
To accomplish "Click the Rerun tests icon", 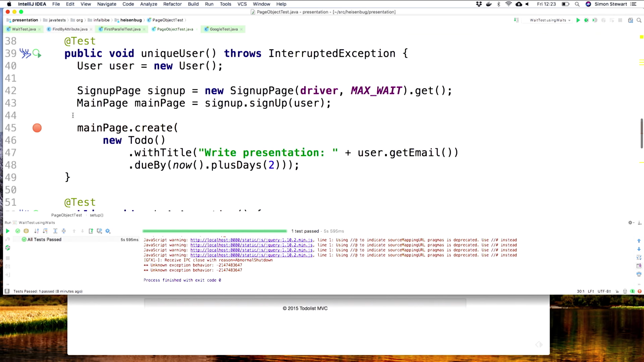I will pyautogui.click(x=7, y=231).
